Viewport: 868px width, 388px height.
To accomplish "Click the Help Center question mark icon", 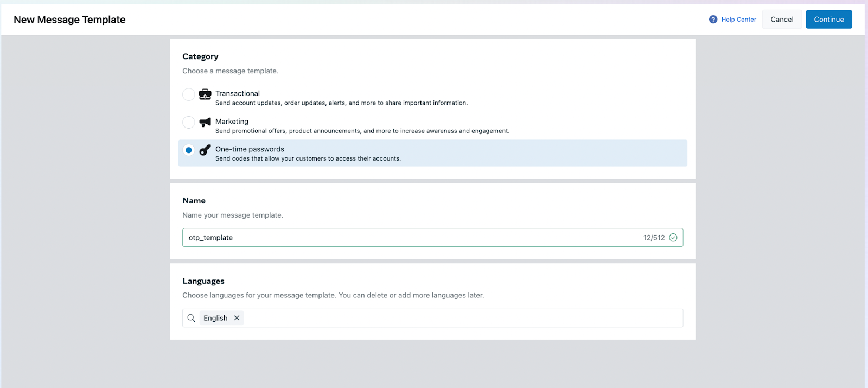I will tap(713, 20).
